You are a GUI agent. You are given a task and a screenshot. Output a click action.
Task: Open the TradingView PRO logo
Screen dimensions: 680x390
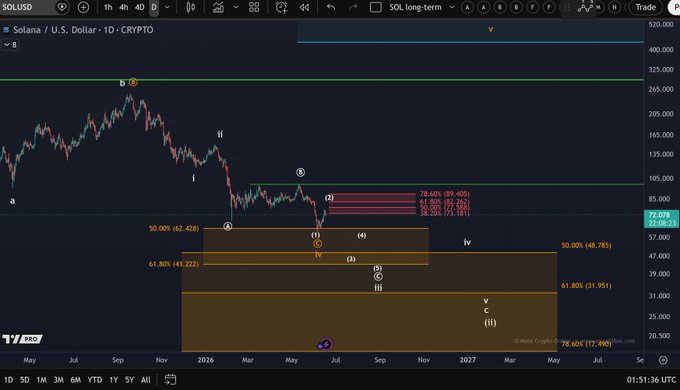click(x=22, y=339)
